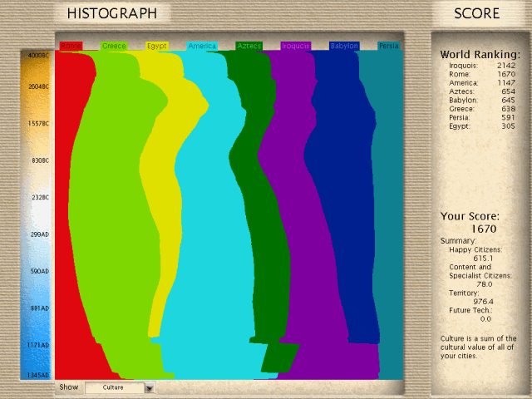Click the Happy Citizens label
532x399 pixels.
point(475,249)
